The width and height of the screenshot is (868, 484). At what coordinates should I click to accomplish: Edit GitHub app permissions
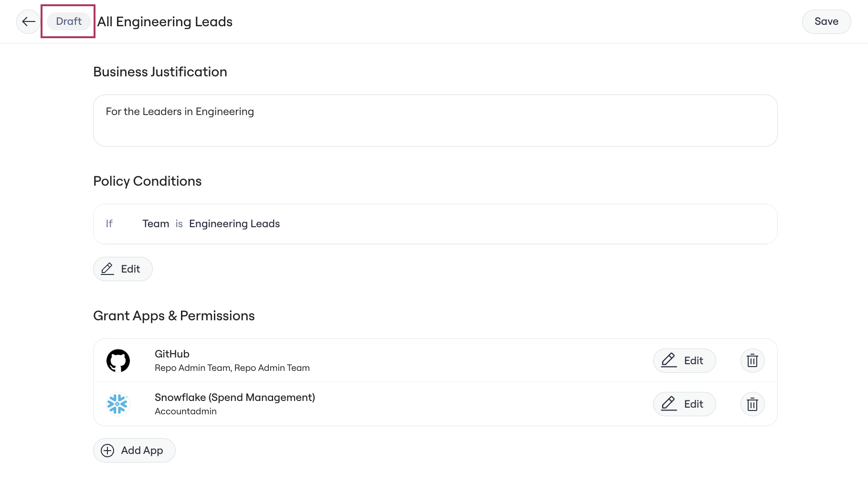pyautogui.click(x=684, y=360)
